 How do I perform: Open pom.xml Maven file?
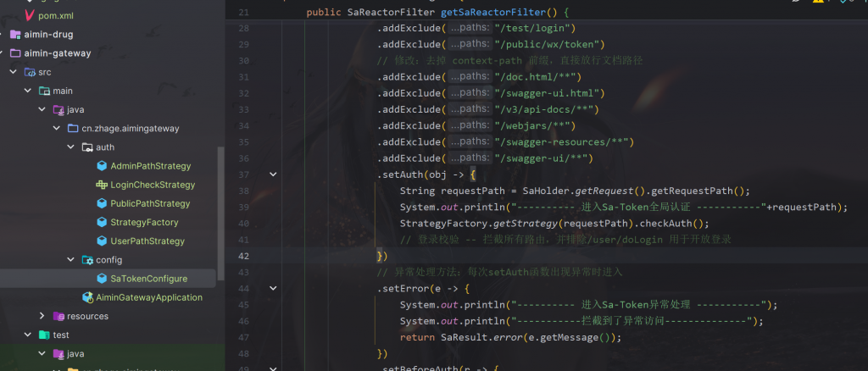point(54,15)
